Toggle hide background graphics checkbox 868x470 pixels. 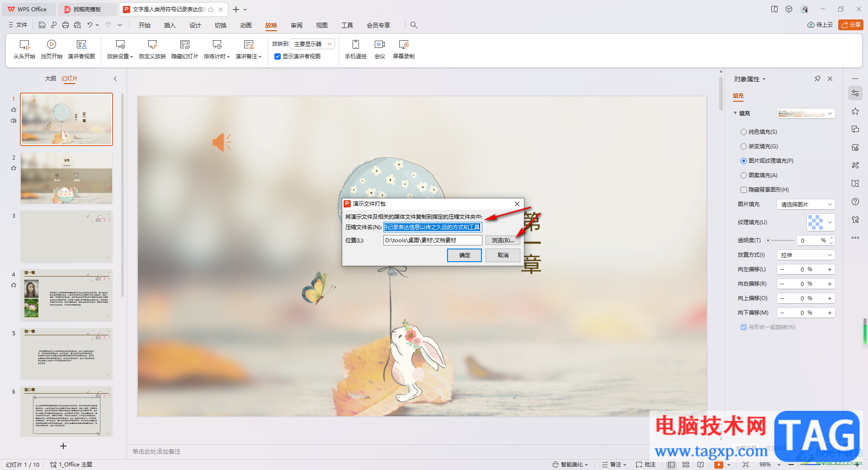(744, 190)
